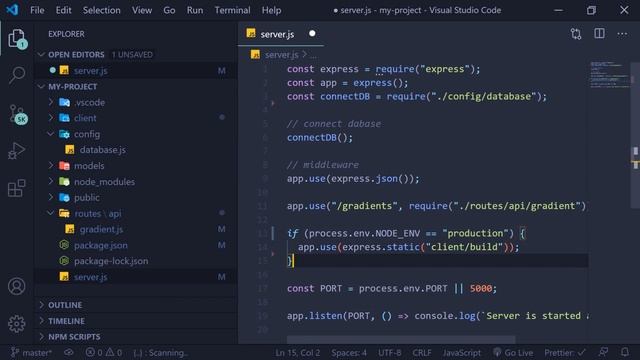This screenshot has height=360, width=640.
Task: Click the watch eye icon in status bar
Action: [x=69, y=353]
